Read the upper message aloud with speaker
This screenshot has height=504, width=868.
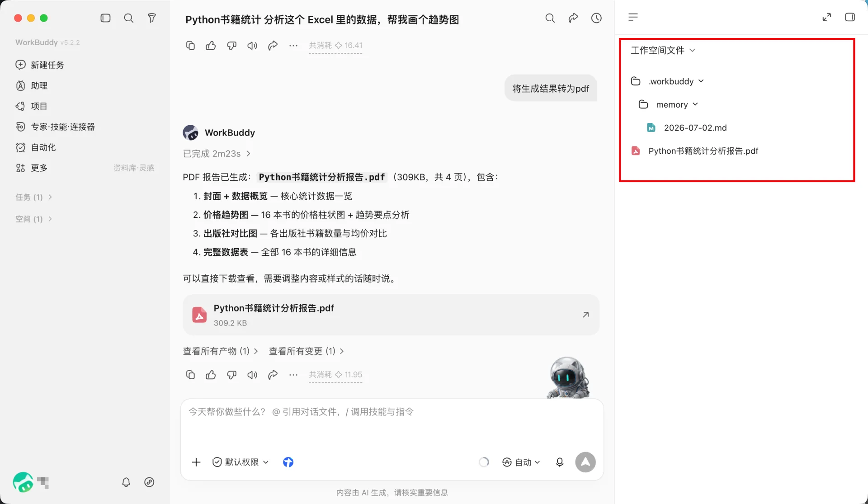(252, 46)
